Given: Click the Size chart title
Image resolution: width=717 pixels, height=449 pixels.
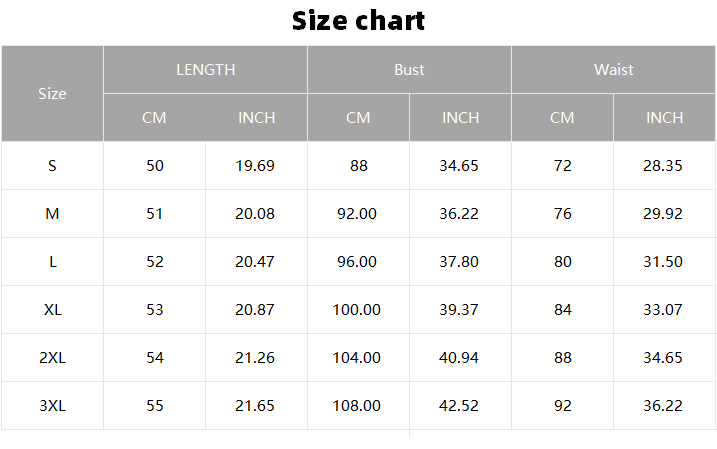Looking at the screenshot, I should [358, 21].
